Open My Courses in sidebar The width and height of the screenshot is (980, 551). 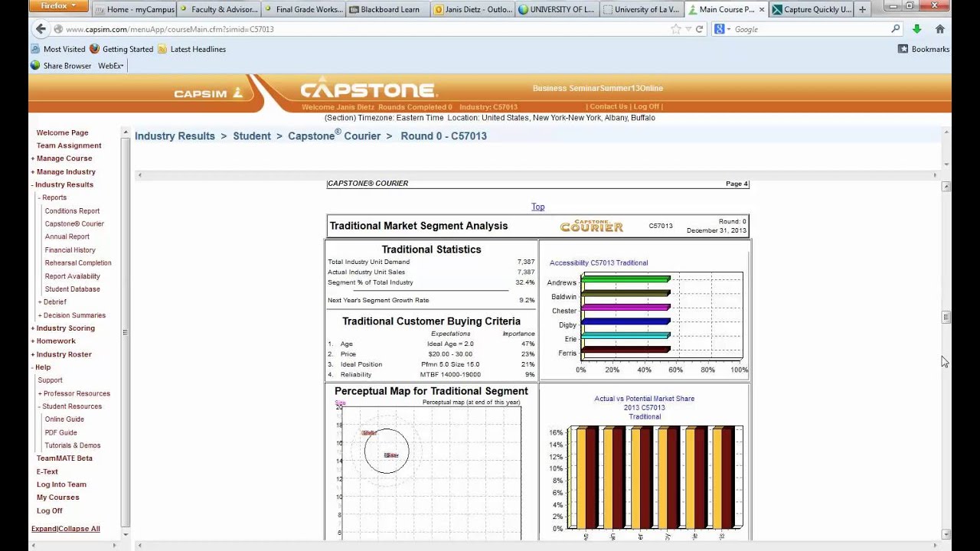[x=57, y=497]
